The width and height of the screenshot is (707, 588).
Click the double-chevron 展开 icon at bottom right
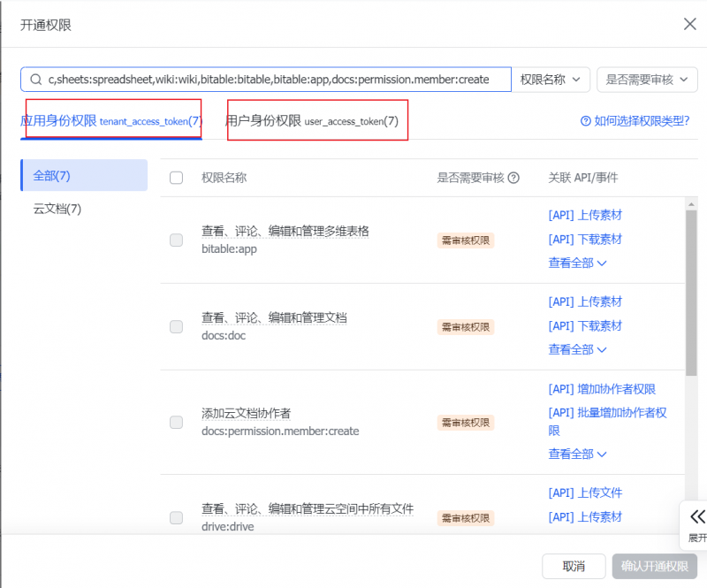tap(697, 516)
